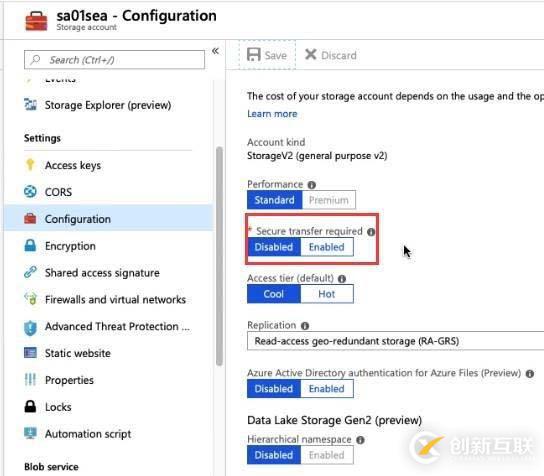Show info for Performance setting
The width and height of the screenshot is (544, 476).
click(312, 185)
